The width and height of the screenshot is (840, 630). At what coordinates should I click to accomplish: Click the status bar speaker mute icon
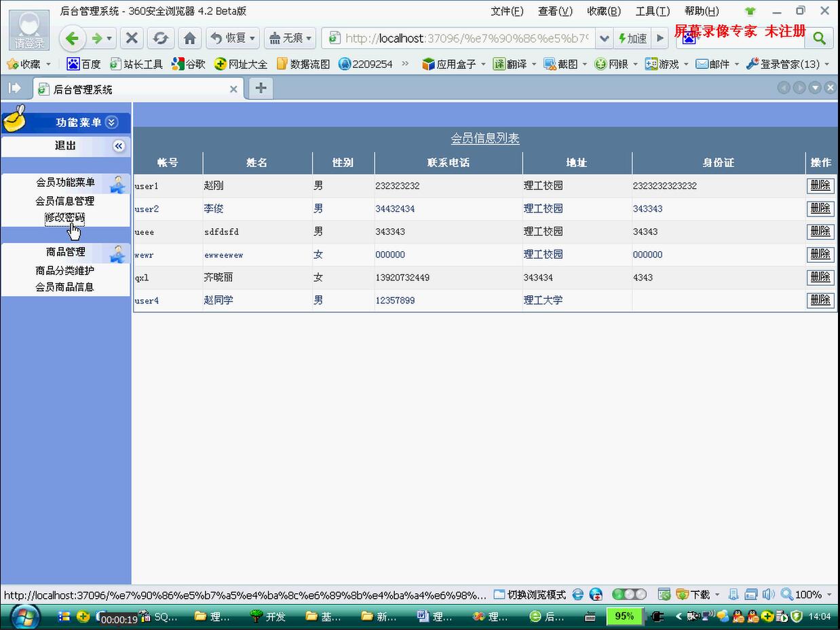(768, 595)
